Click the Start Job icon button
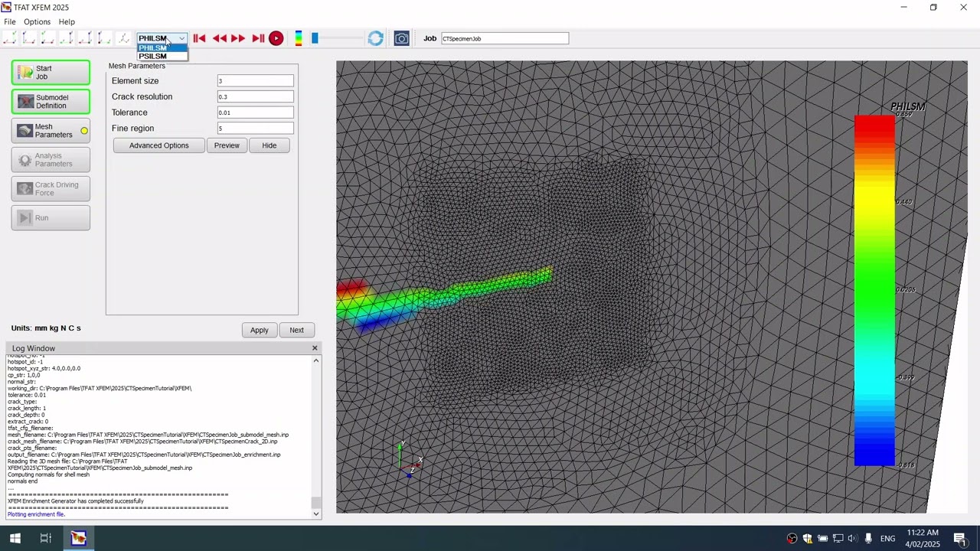Screen dimensions: 980x551 click(x=51, y=72)
